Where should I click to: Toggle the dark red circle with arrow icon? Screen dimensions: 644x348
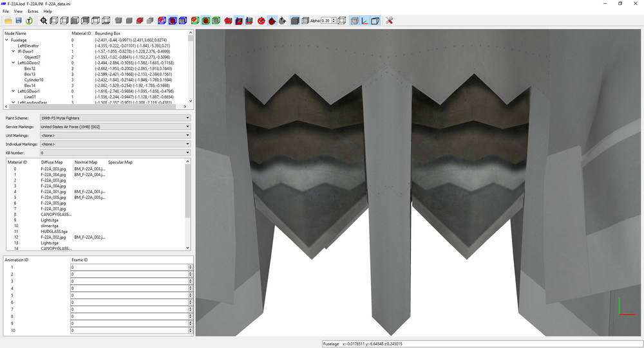pyautogui.click(x=272, y=21)
